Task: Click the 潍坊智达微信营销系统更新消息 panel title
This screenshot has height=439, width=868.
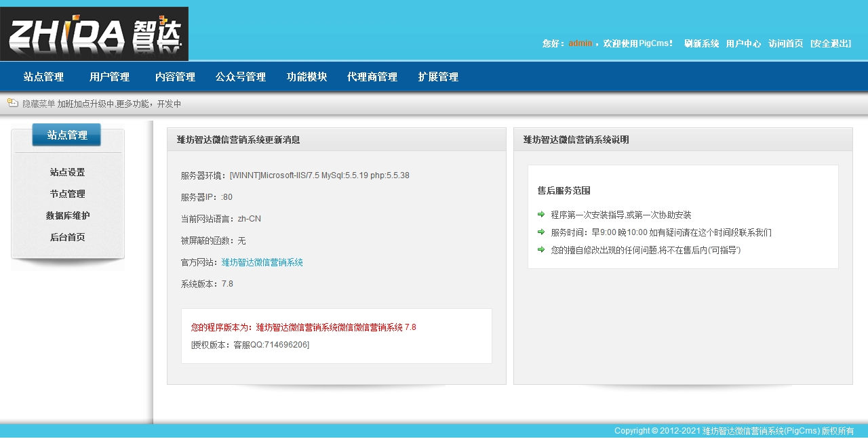Action: tap(238, 140)
